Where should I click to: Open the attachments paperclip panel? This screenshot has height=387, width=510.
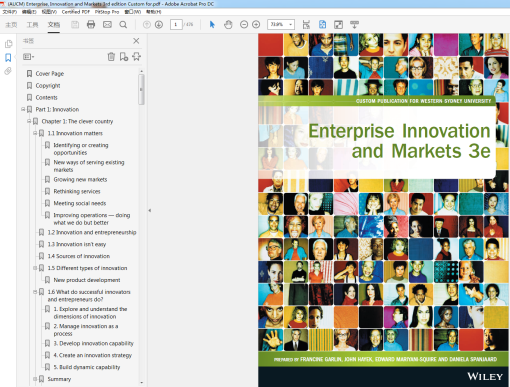[8, 71]
